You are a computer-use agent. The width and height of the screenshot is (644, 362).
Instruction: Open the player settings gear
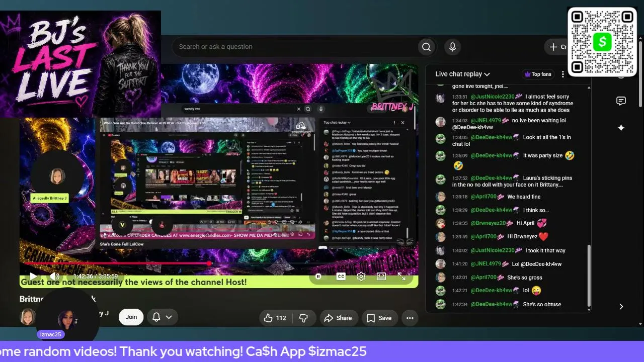pyautogui.click(x=361, y=276)
